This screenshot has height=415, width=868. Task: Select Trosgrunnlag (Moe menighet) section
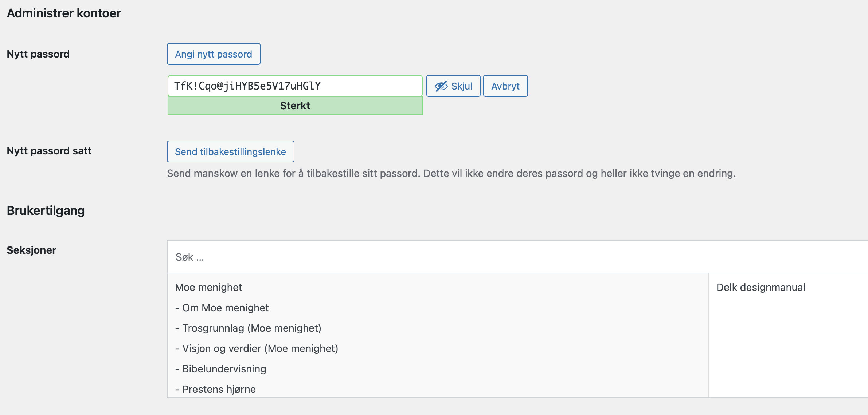pyautogui.click(x=248, y=328)
